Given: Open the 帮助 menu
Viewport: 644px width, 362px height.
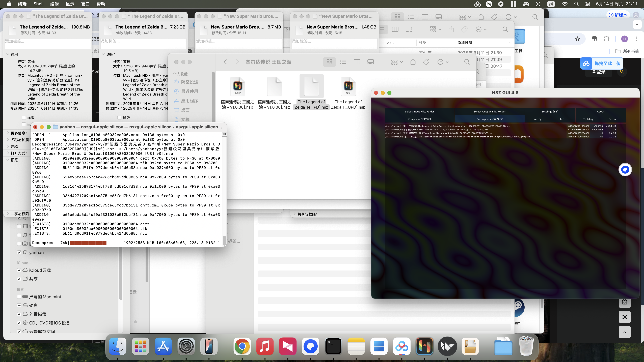Looking at the screenshot, I should pos(101,4).
